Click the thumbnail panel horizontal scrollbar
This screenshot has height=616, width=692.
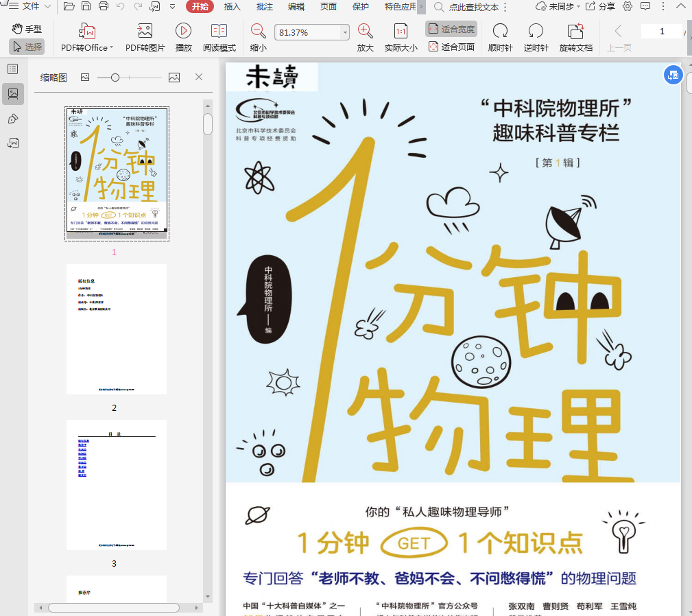[x=114, y=608]
